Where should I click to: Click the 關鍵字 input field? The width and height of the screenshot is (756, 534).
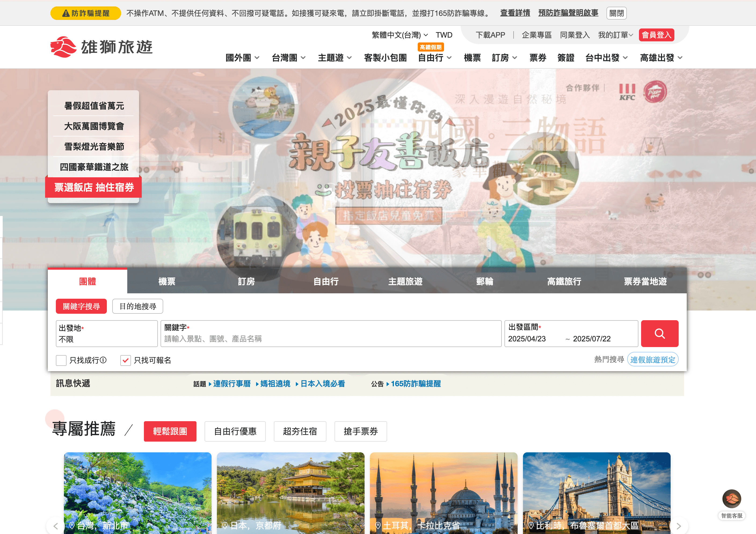point(330,339)
